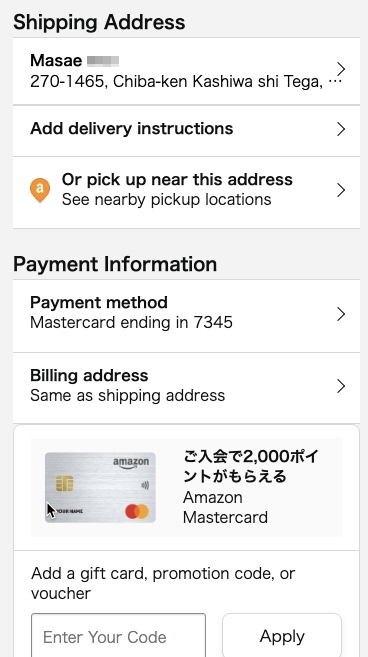Click the amazon logo on the card image

click(x=131, y=463)
